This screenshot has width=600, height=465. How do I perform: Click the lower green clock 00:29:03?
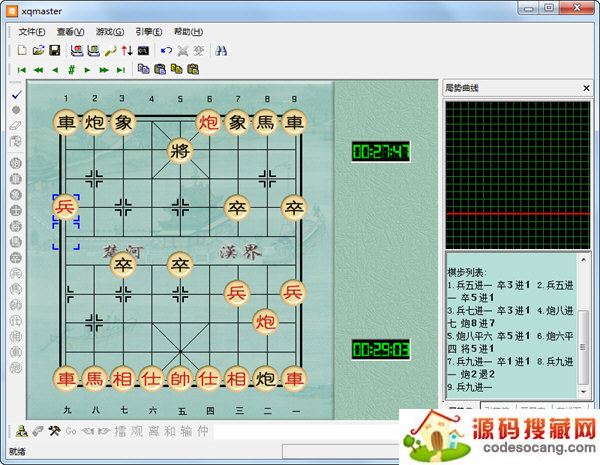click(x=381, y=349)
